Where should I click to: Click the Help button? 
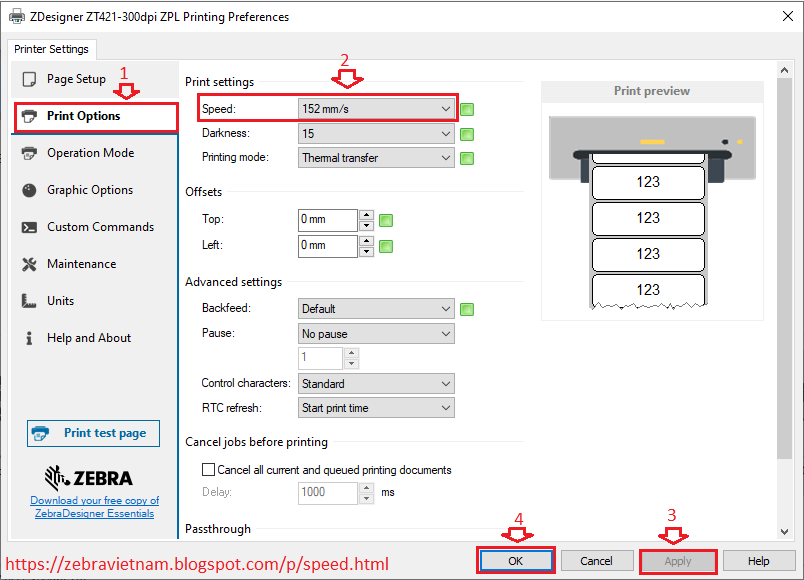tap(758, 561)
